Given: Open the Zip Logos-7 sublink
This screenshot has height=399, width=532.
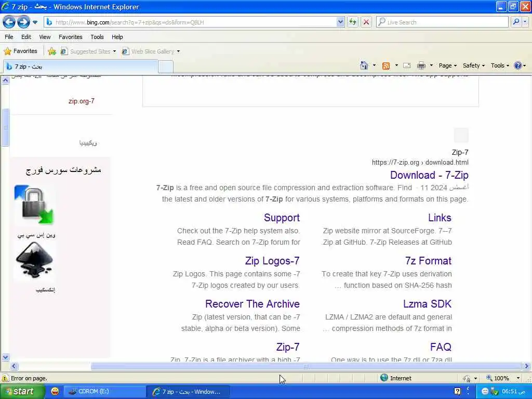Looking at the screenshot, I should click(272, 261).
